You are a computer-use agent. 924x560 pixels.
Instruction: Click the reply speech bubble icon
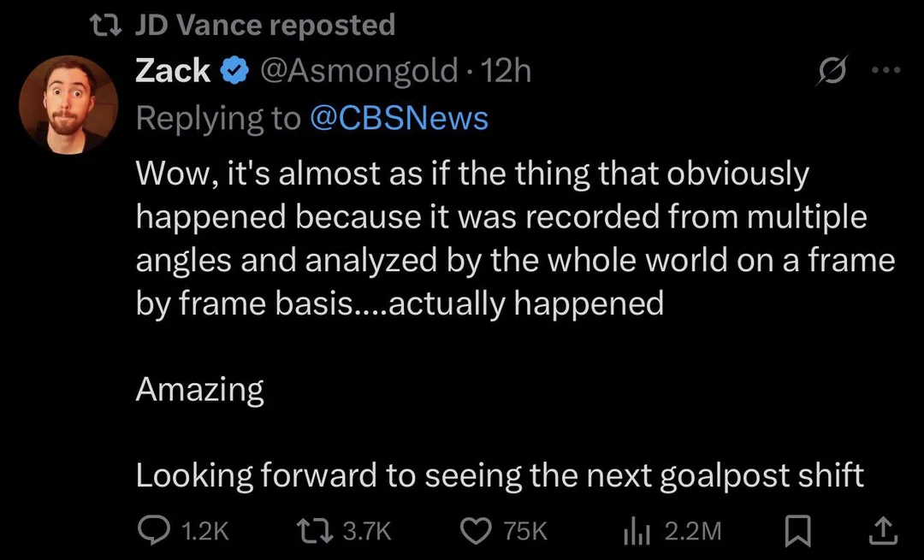pyautogui.click(x=154, y=531)
